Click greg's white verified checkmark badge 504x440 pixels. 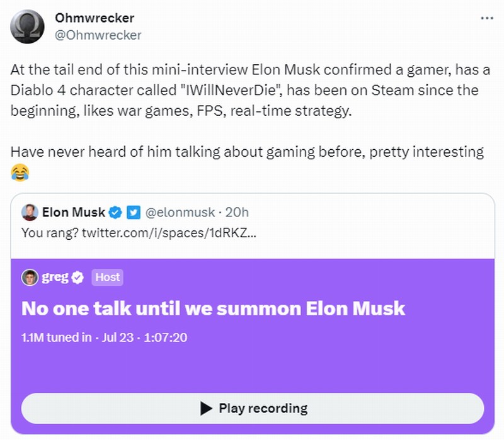tap(78, 277)
